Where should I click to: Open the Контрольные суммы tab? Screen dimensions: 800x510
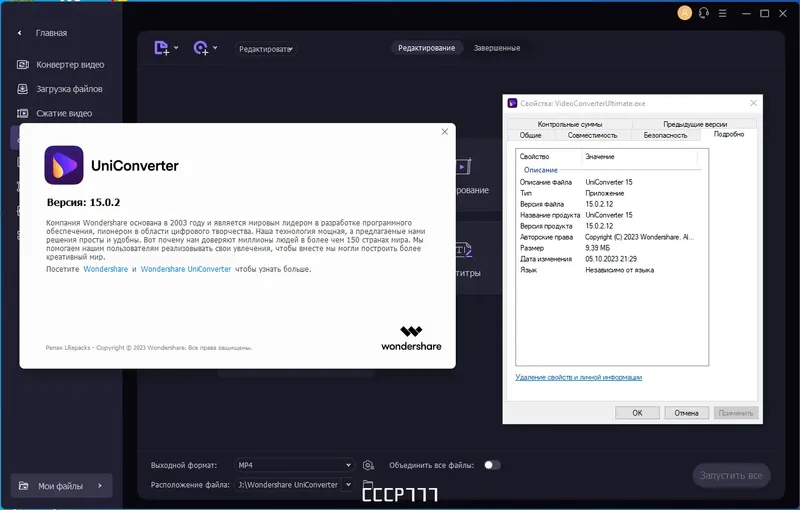pos(570,124)
